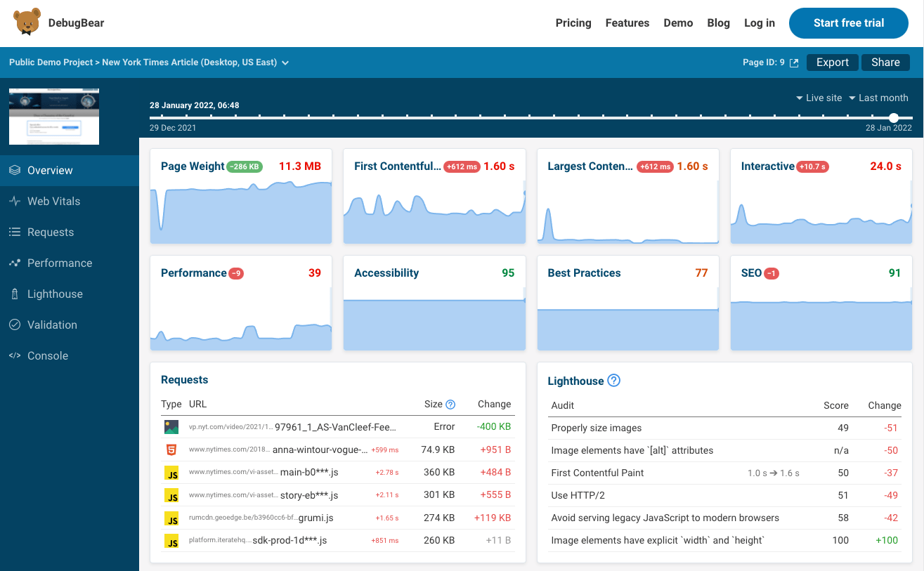The height and width of the screenshot is (571, 924).
Task: Click the page screenshot thumbnail
Action: (53, 117)
